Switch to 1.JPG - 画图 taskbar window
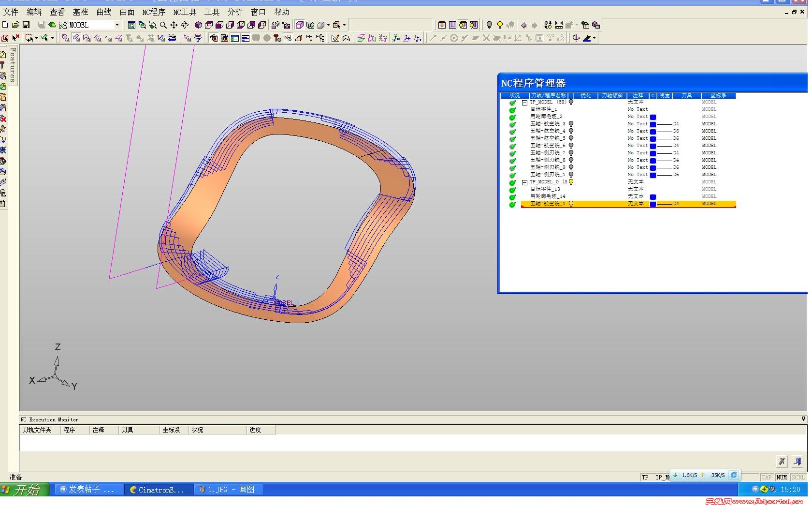The image size is (812, 508). 230,490
